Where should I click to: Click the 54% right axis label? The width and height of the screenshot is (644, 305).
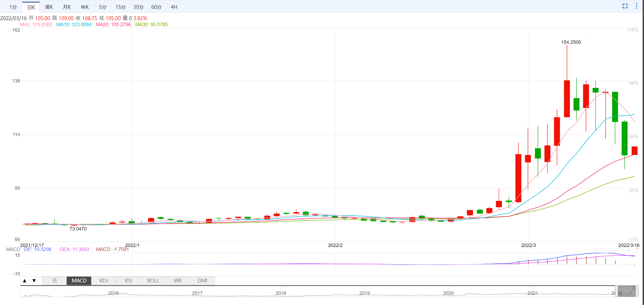point(634,137)
